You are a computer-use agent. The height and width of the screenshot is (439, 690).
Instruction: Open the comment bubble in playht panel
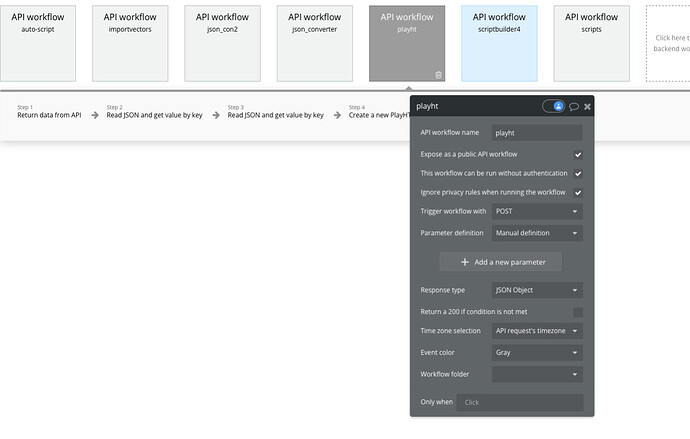click(573, 106)
